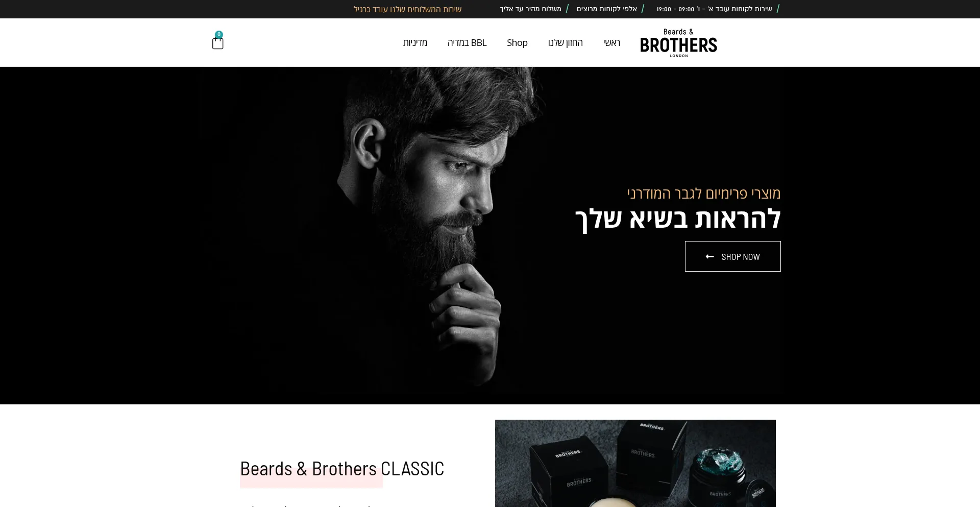Click the Beards & Brothers London logo
980x507 pixels.
(678, 43)
